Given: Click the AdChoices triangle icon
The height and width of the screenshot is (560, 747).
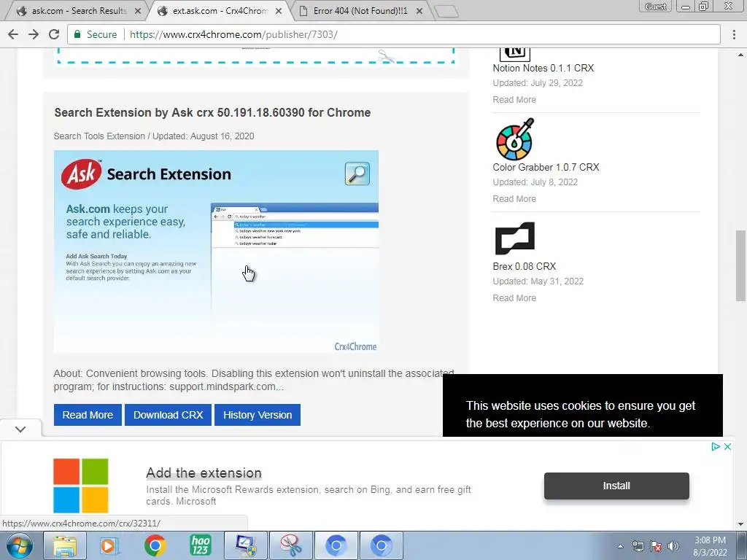Looking at the screenshot, I should pyautogui.click(x=715, y=447).
